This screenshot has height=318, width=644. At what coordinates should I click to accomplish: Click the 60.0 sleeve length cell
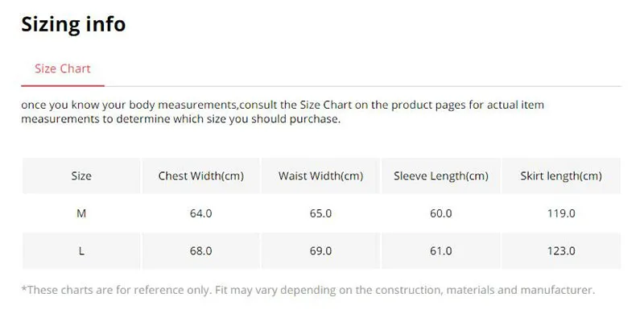pos(440,213)
